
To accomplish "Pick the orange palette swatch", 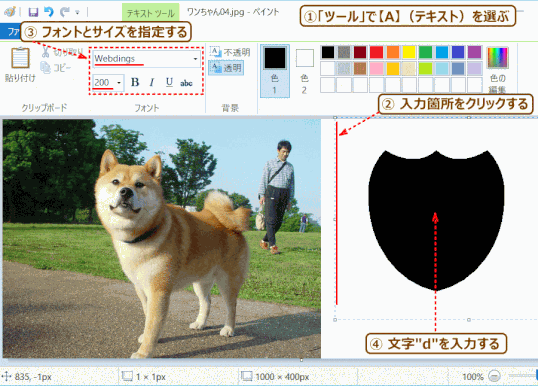I will coord(393,52).
